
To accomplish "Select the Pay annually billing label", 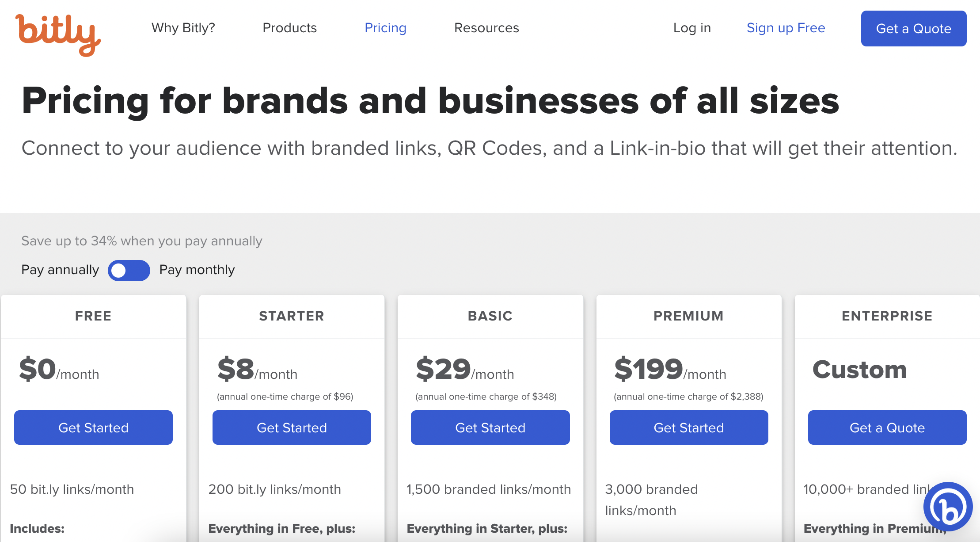I will (60, 270).
